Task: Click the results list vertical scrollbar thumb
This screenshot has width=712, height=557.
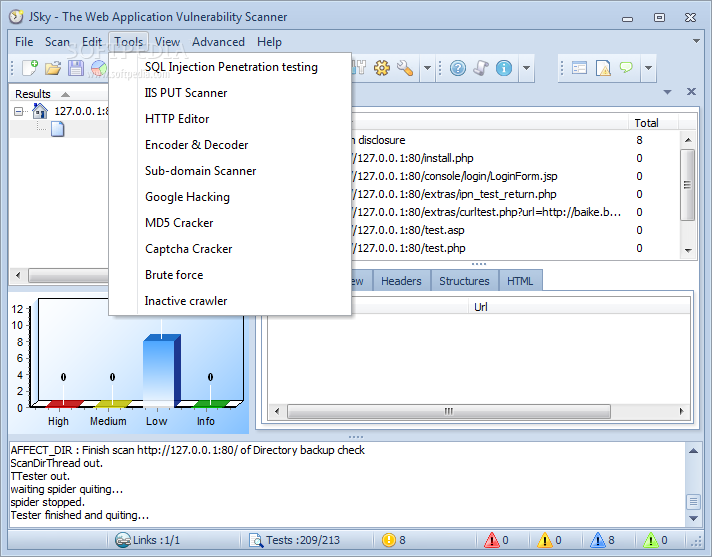Action: coord(687,184)
